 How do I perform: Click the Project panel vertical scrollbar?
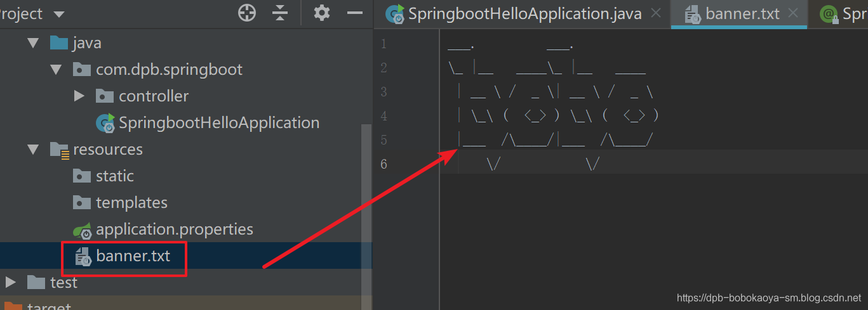tap(366, 216)
